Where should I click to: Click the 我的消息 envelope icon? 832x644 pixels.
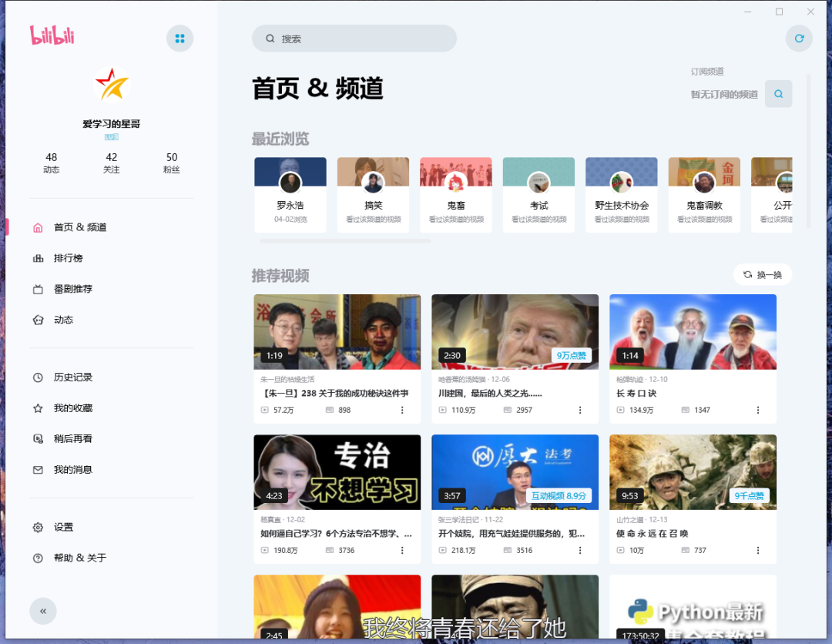[x=38, y=470]
